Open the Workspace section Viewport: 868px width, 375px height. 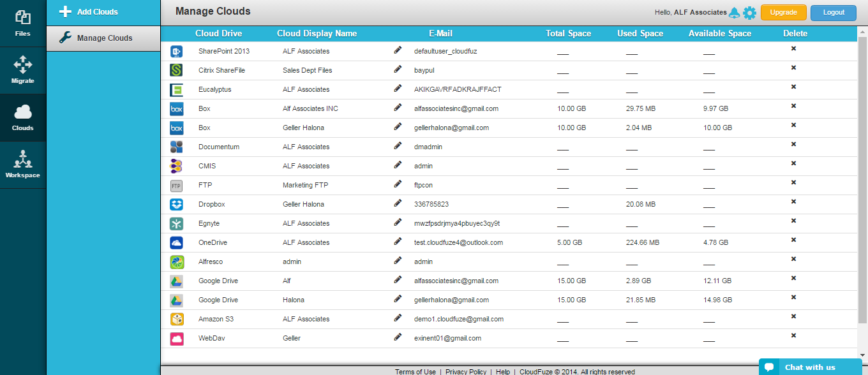tap(23, 165)
